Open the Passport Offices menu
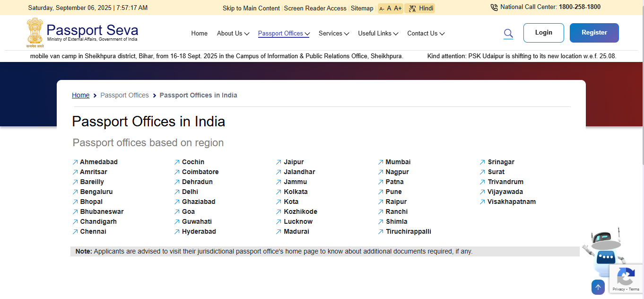Viewport: 644px width, 299px height. pyautogui.click(x=284, y=33)
